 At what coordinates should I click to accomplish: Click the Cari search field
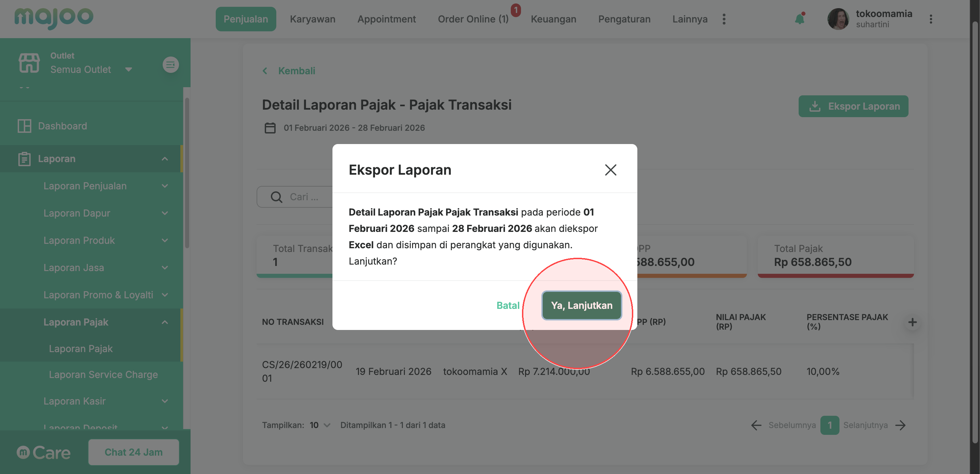[304, 197]
